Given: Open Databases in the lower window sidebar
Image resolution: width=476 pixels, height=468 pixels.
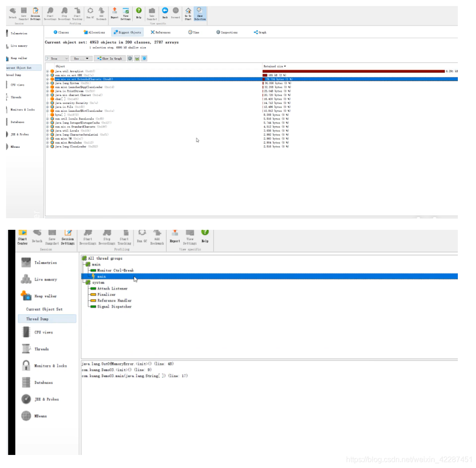Looking at the screenshot, I should tap(37, 383).
